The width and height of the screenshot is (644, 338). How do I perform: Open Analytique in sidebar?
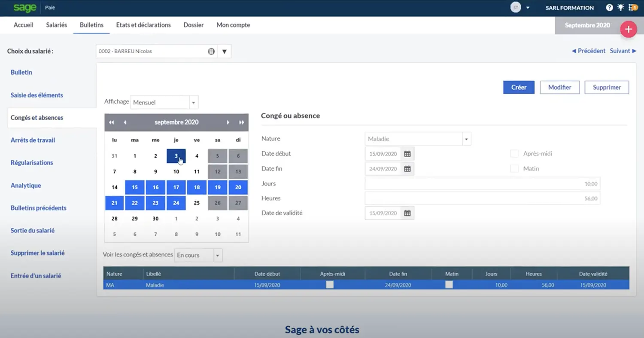(x=26, y=186)
